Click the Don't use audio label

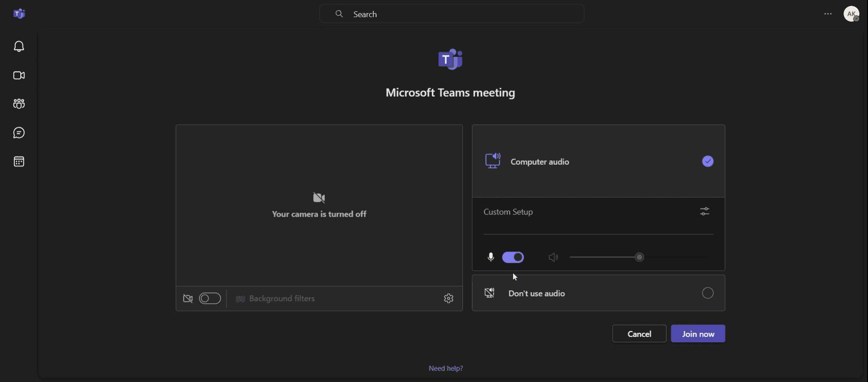537,293
